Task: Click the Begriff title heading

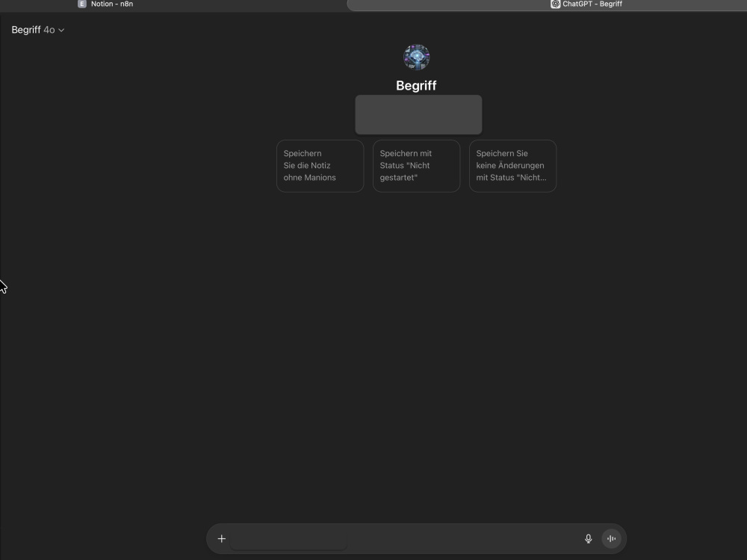Action: click(x=416, y=86)
